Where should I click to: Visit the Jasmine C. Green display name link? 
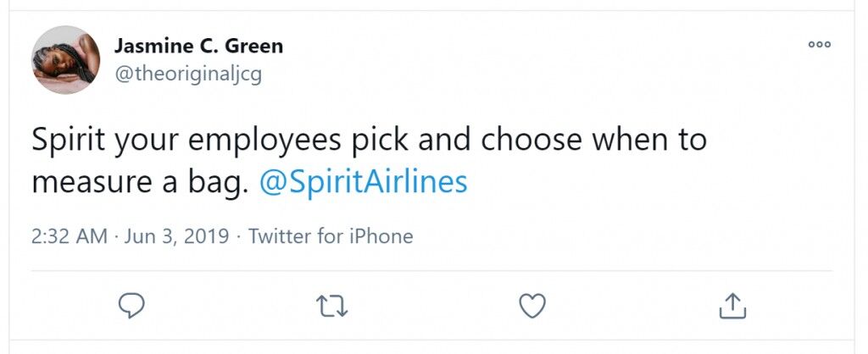click(198, 46)
